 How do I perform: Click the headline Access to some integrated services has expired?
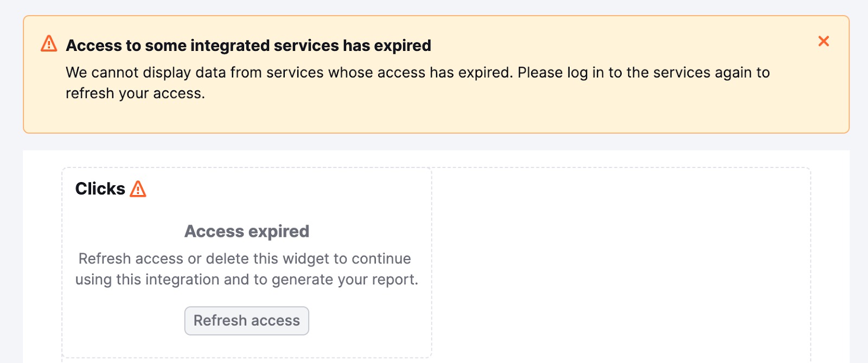[248, 46]
